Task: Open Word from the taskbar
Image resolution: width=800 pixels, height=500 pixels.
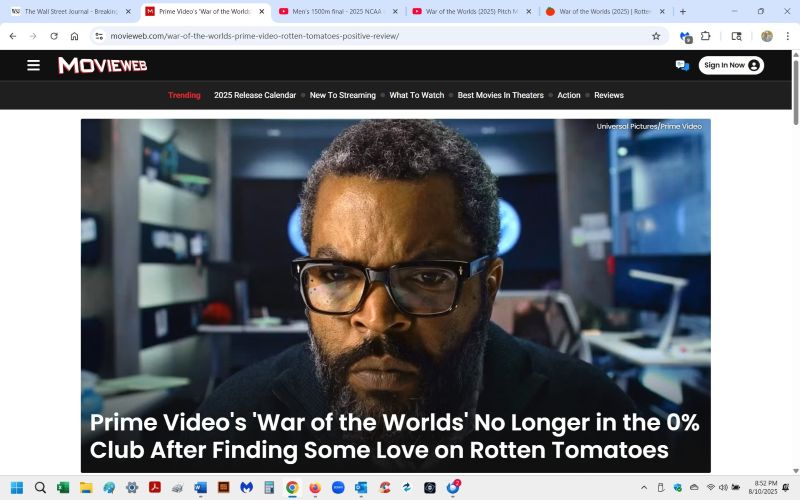Action: coord(201,488)
